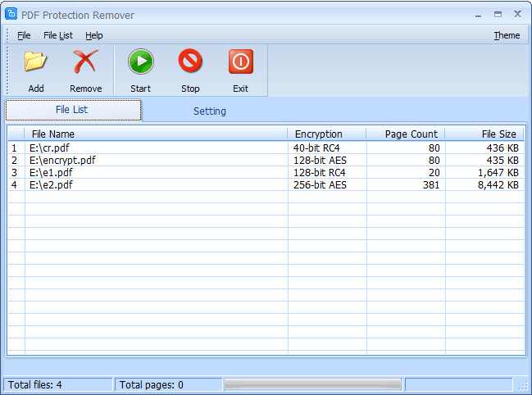Click the progress bar in the status bar

[x=312, y=385]
